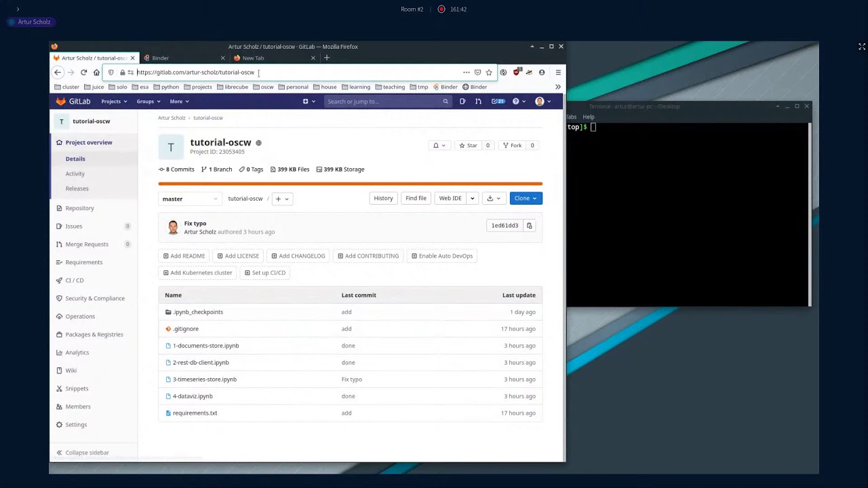Screen dimensions: 868x488
Task: Switch to the New Tab browser tab
Action: (x=274, y=58)
